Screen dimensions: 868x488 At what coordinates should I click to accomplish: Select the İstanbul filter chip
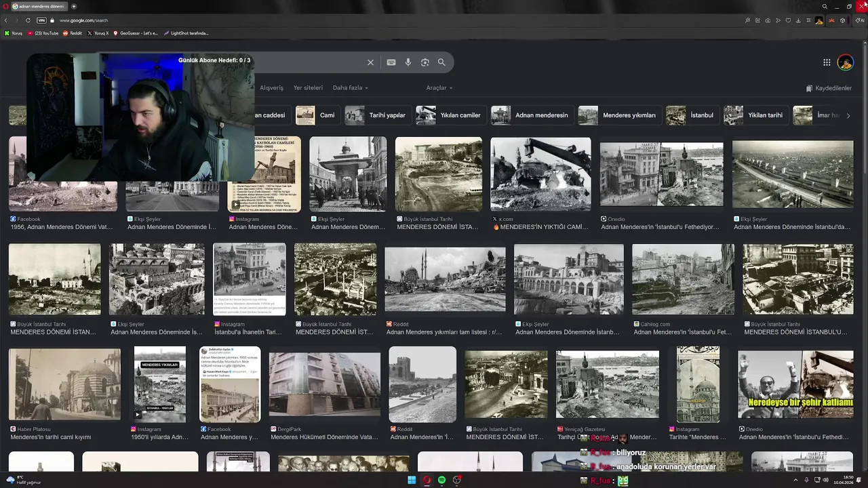point(691,115)
